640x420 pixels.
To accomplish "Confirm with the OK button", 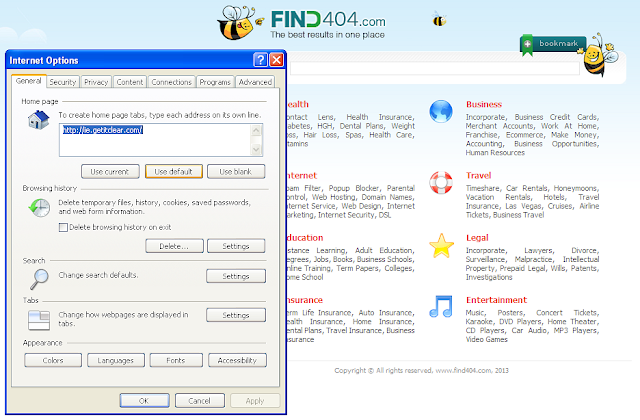I will click(x=144, y=401).
